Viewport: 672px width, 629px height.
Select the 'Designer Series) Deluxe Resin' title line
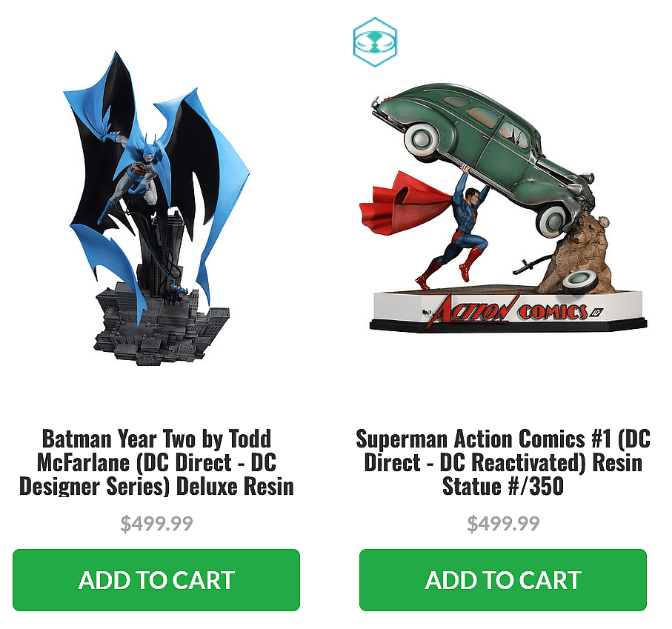(156, 486)
